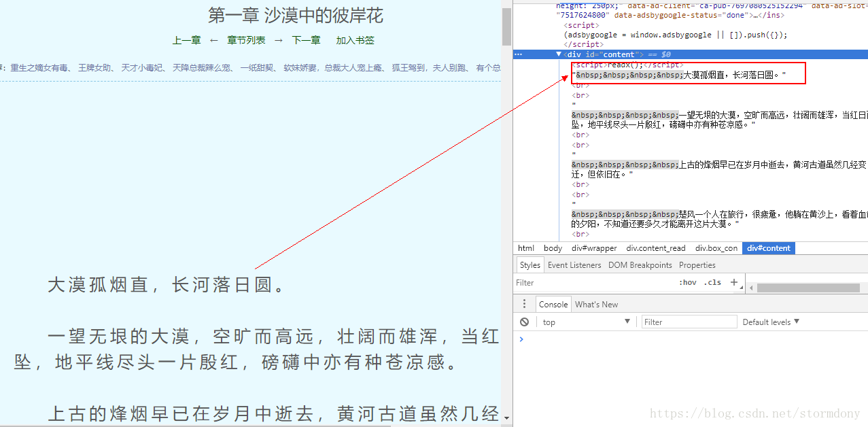Click the paragraph starting 一望无垠的大漠

click(257, 349)
